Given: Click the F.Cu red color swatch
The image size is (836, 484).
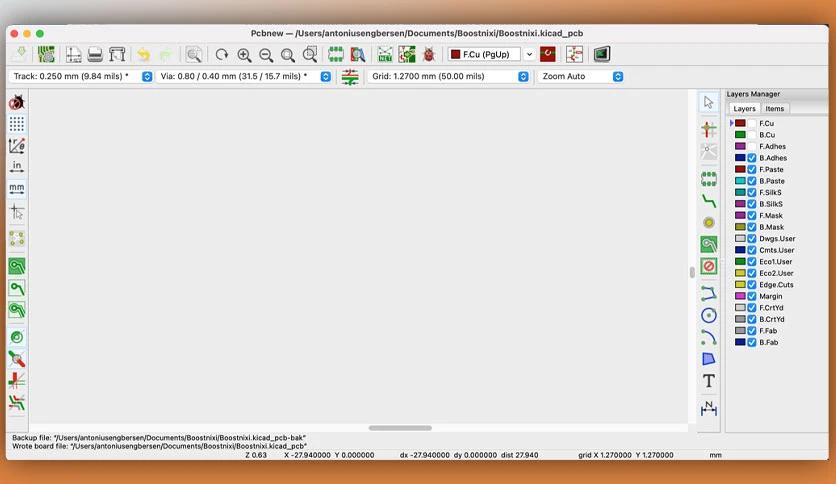Looking at the screenshot, I should tap(740, 123).
